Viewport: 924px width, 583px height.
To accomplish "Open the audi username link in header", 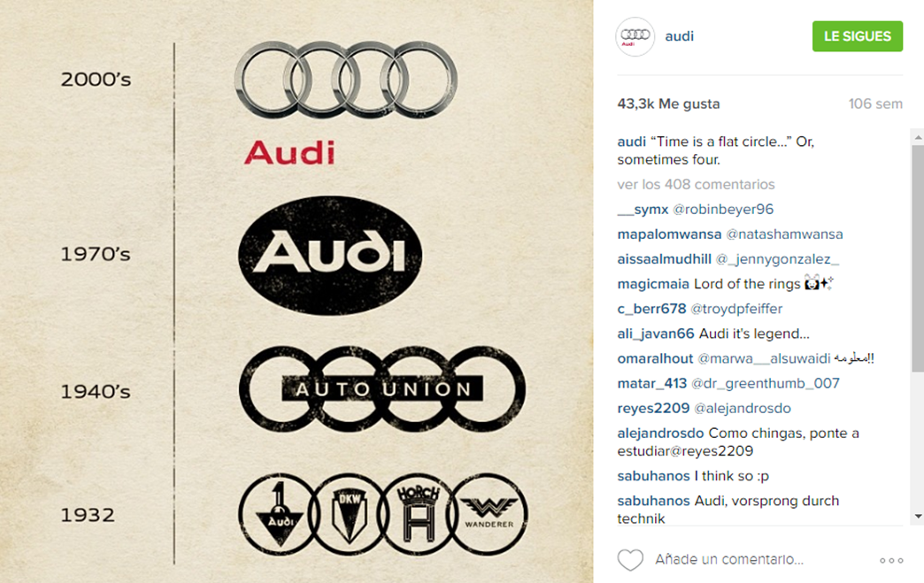I will coord(679,36).
